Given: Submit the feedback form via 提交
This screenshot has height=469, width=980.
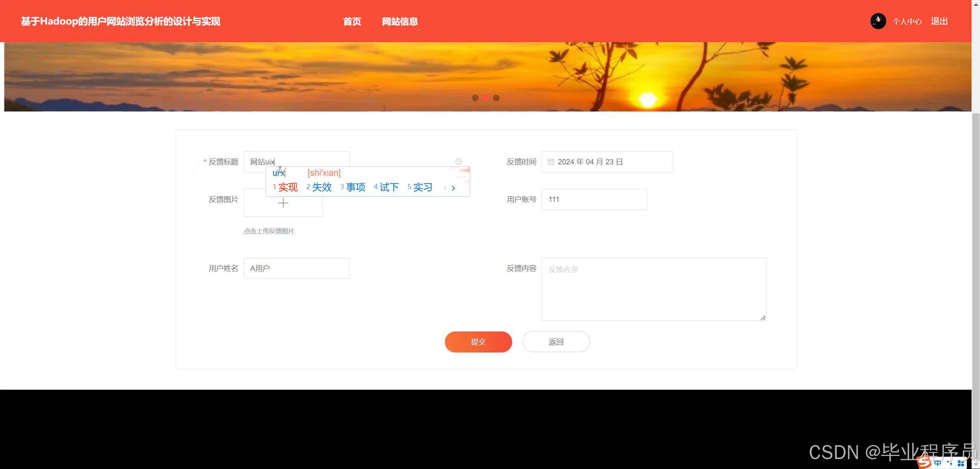Looking at the screenshot, I should [478, 341].
